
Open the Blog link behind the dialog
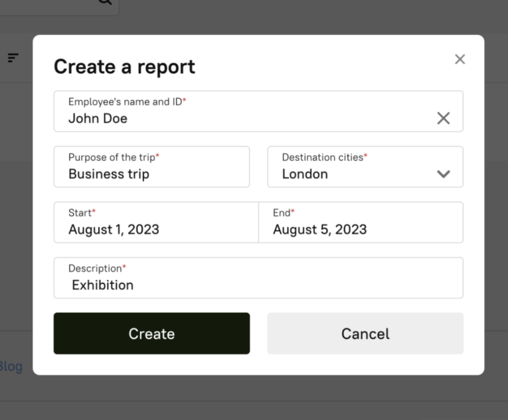10,366
